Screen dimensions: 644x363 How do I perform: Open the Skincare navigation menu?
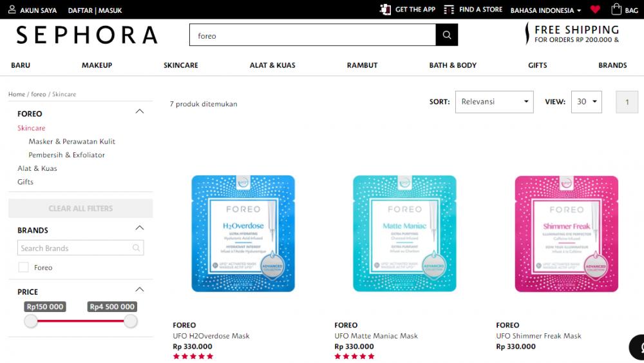pyautogui.click(x=181, y=65)
